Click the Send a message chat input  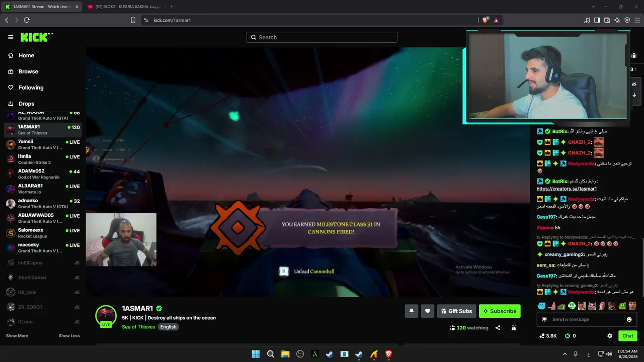pyautogui.click(x=586, y=319)
